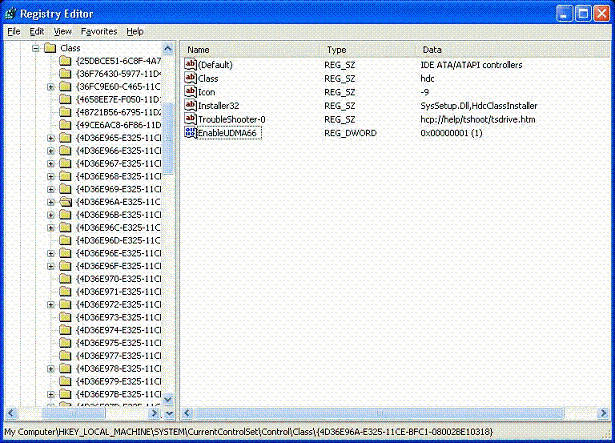The width and height of the screenshot is (615, 443).
Task: Click the 'IDE ATA/ATAPI controllers' data cell
Action: [471, 65]
